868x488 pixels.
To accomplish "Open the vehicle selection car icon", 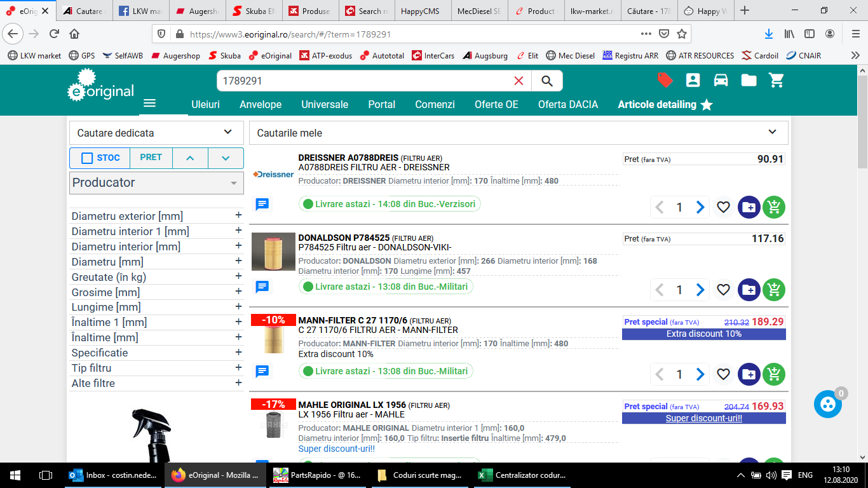I will (721, 80).
